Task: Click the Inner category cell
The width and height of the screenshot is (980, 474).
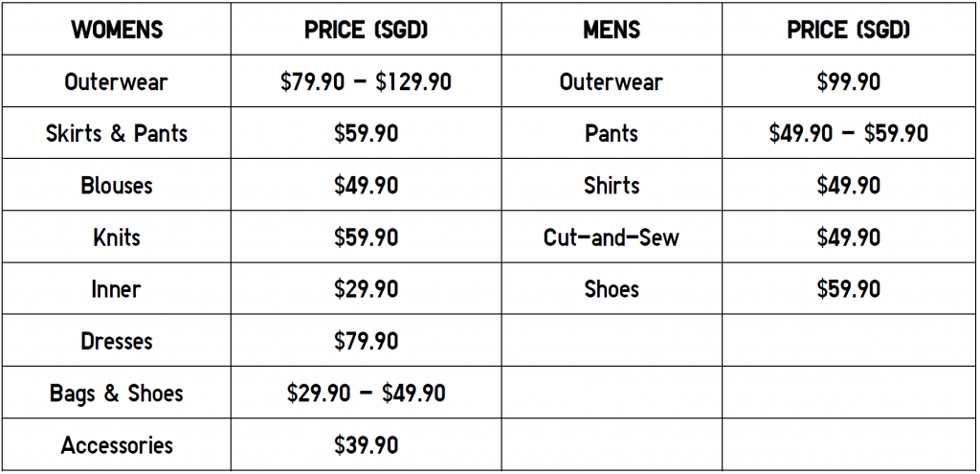Action: (x=116, y=289)
